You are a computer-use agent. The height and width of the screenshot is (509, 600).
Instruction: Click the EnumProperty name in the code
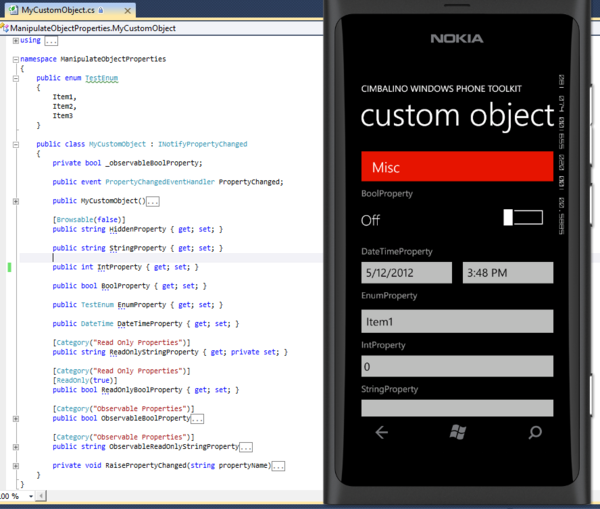(x=142, y=305)
